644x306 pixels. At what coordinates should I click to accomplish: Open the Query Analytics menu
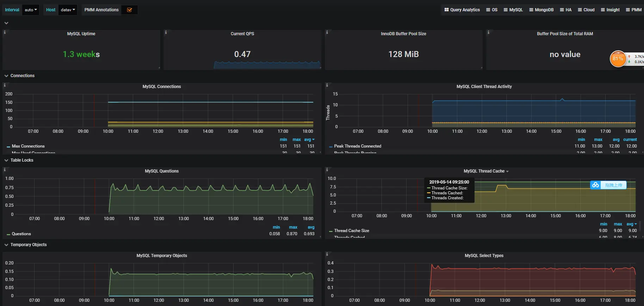[x=462, y=10]
